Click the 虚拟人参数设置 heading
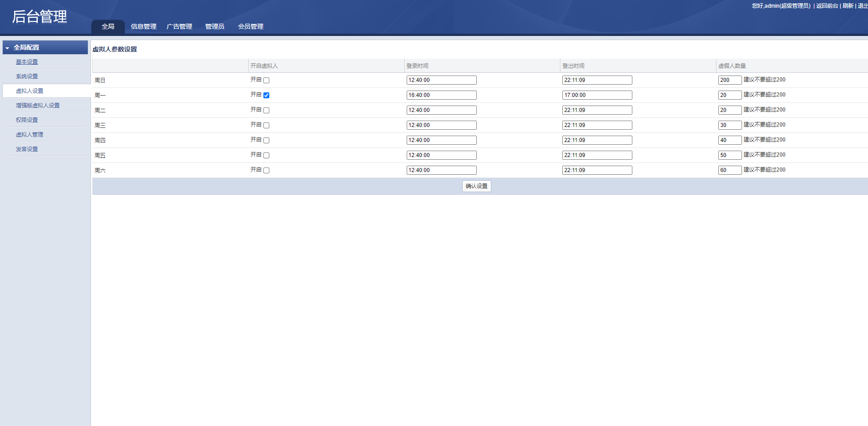Image resolution: width=868 pixels, height=426 pixels. [115, 49]
